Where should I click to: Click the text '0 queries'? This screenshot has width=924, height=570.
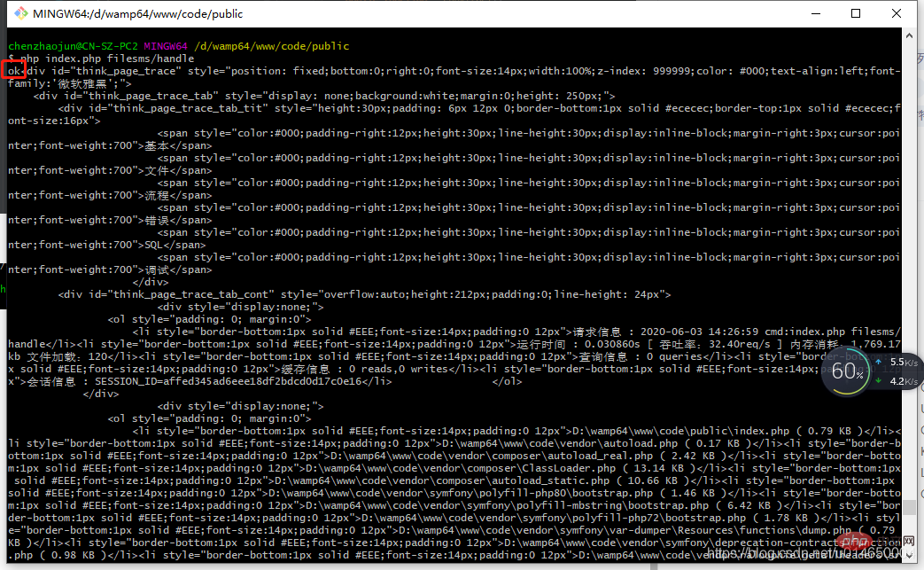pos(674,356)
